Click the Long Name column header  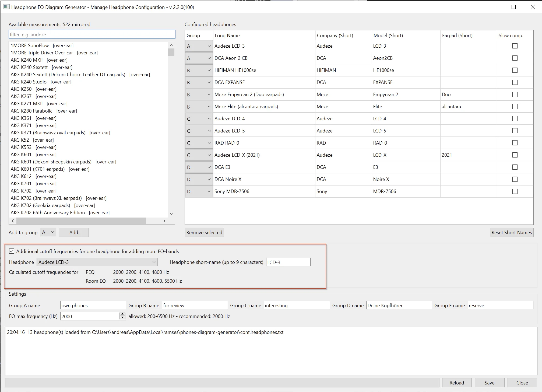click(x=264, y=35)
